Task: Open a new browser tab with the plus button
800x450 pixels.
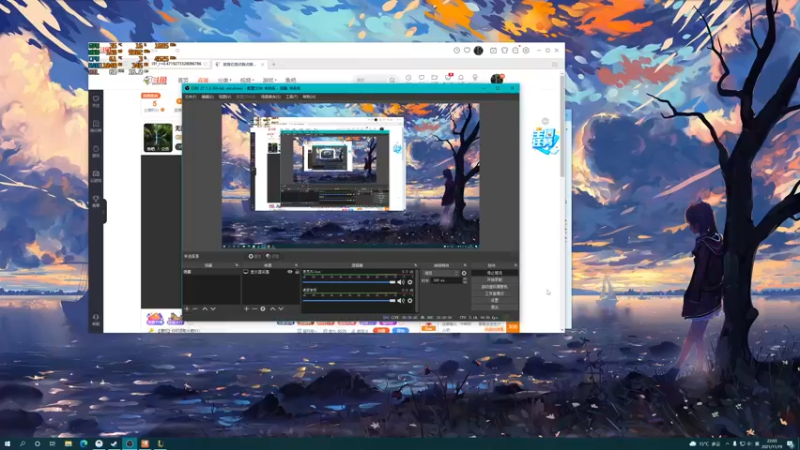Action: [x=273, y=64]
